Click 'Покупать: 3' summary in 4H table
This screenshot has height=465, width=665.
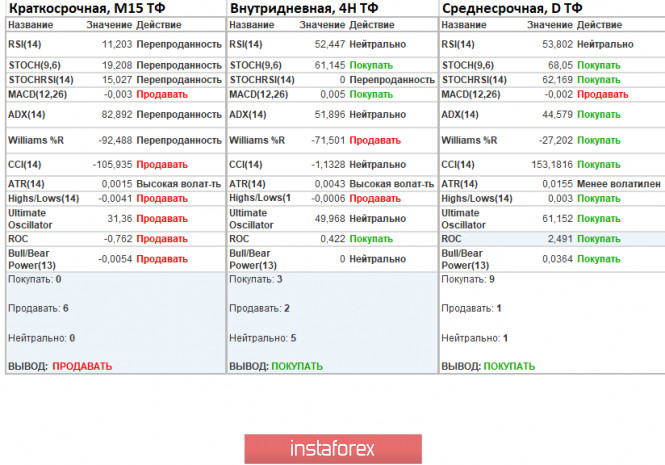[x=256, y=279]
